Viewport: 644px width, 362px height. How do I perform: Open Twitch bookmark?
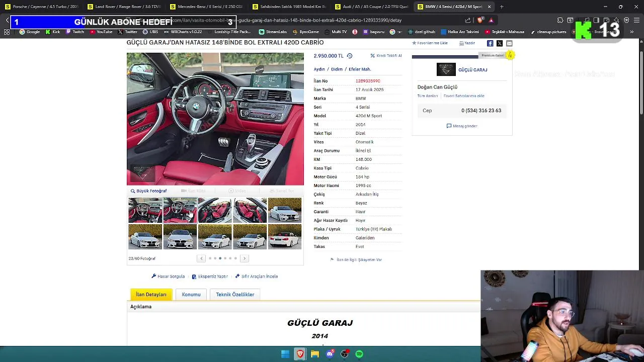pos(75,32)
